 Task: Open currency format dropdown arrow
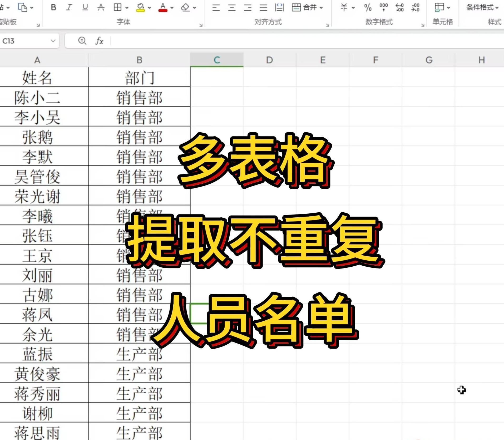point(353,8)
